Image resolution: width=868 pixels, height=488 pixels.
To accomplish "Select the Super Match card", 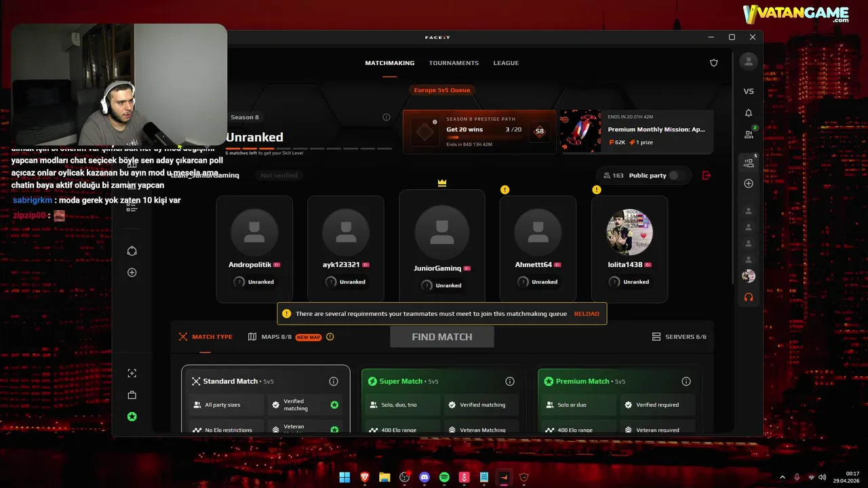I will click(442, 401).
